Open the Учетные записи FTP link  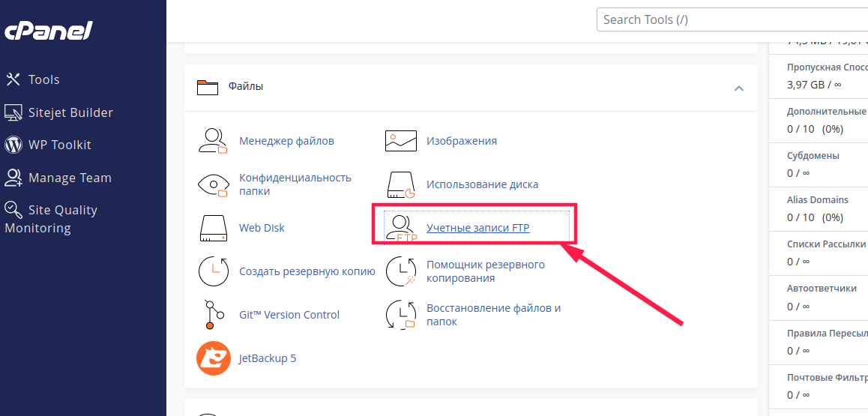(477, 228)
